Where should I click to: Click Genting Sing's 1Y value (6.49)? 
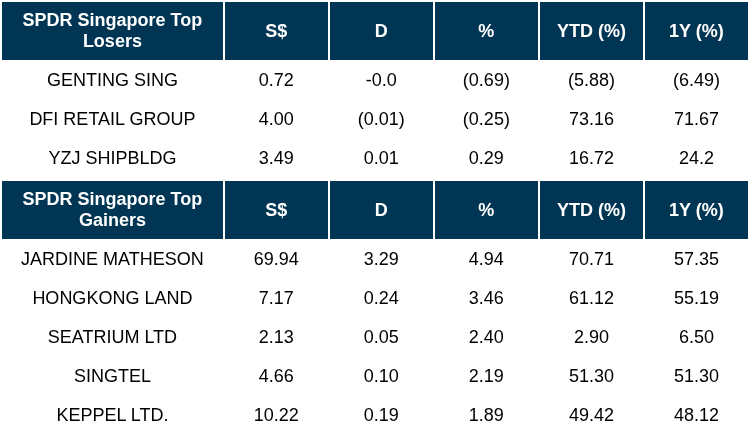(x=696, y=80)
